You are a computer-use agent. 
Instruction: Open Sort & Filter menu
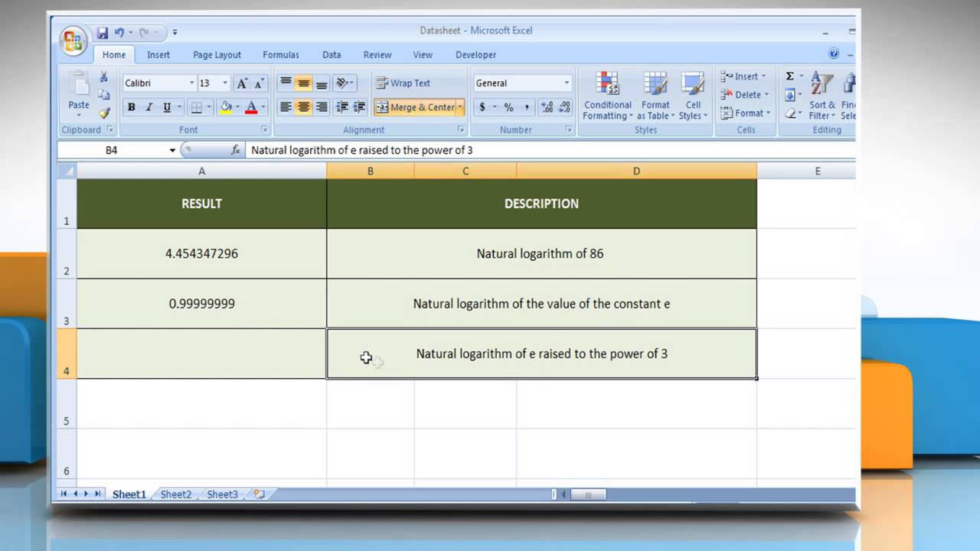[x=822, y=96]
